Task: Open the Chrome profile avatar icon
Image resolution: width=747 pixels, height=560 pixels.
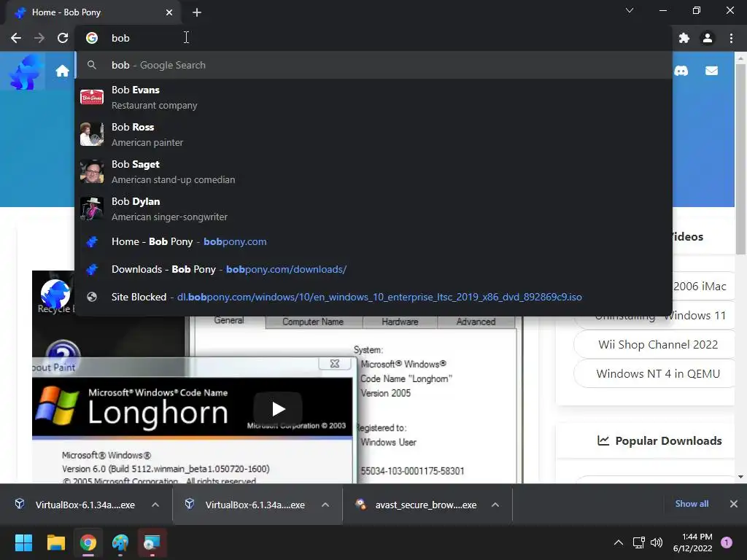Action: coord(708,38)
